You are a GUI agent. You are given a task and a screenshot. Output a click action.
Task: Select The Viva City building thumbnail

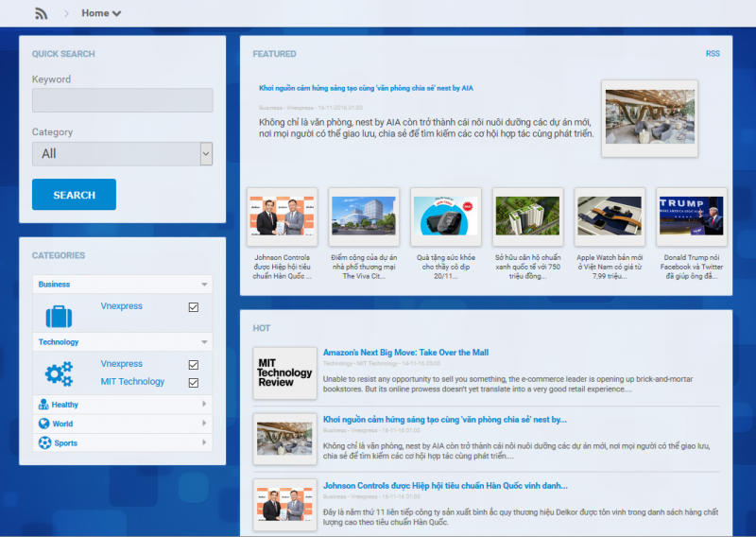(364, 217)
